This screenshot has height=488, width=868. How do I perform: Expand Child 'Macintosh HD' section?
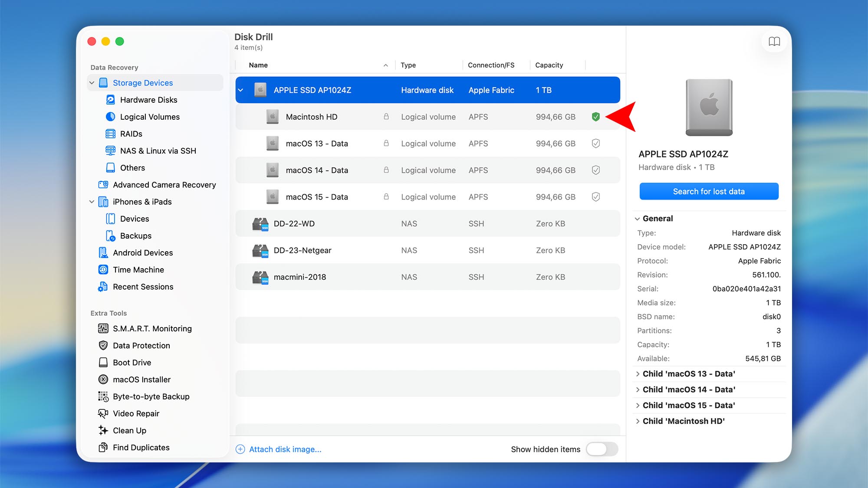(638, 421)
